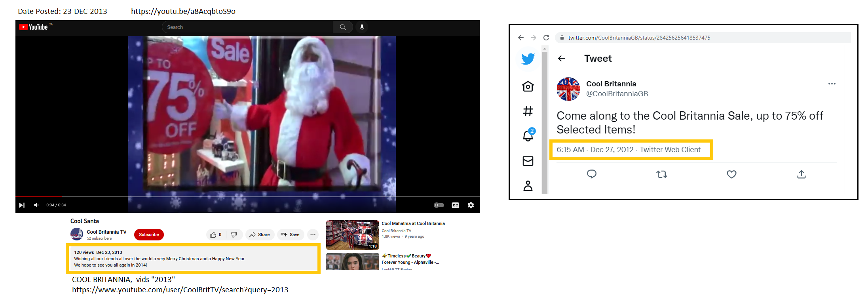Open Cool Britannia Twitter profile picture
Viewport: 868px width, 303px height.
[568, 89]
